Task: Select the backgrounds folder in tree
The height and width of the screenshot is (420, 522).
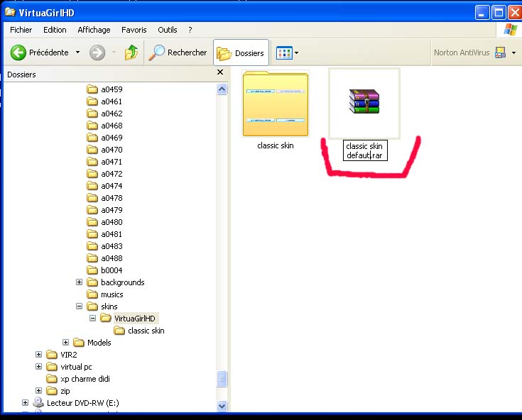Action: (116, 282)
